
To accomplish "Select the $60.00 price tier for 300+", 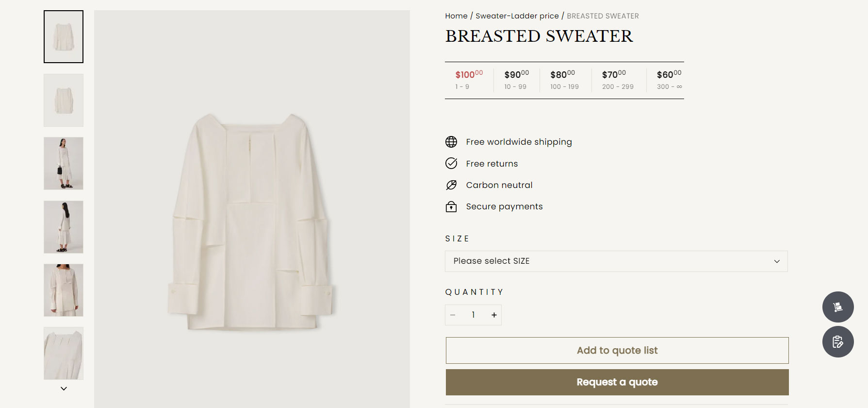I will pos(669,80).
